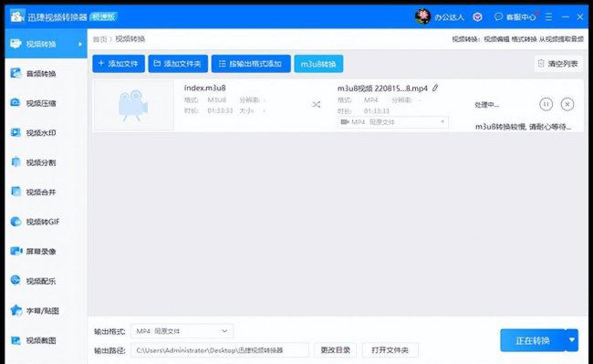Image resolution: width=593 pixels, height=364 pixels.
Task: Open the 视频水印 sidebar section
Action: [46, 132]
